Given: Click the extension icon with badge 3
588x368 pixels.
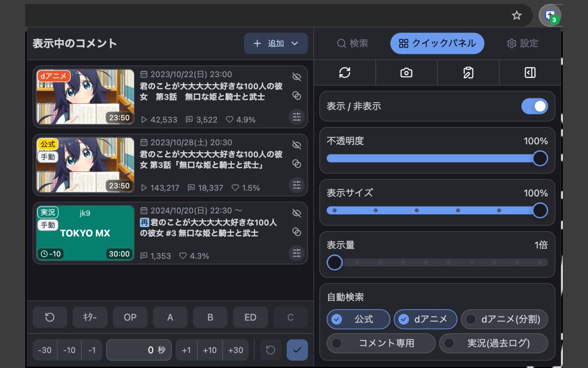Looking at the screenshot, I should point(550,16).
